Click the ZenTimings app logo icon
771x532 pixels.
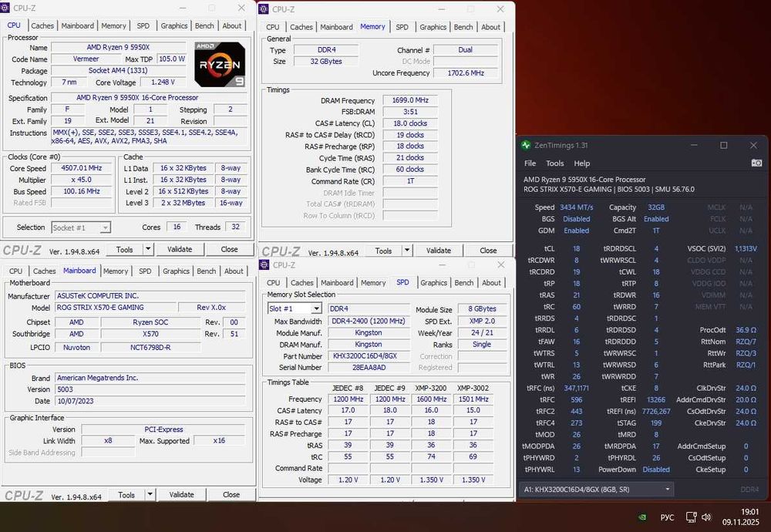[526, 145]
